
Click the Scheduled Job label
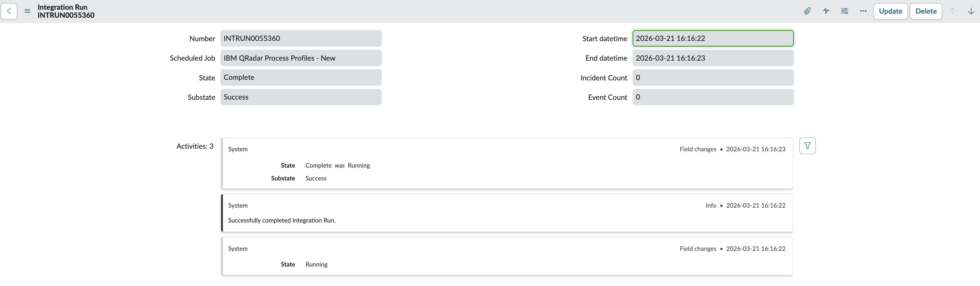[192, 58]
